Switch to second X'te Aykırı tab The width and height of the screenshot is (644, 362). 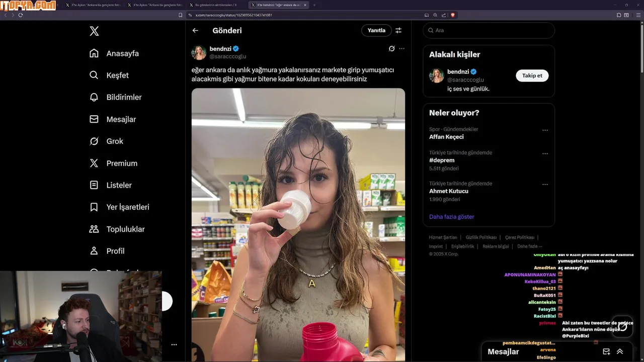[155, 5]
